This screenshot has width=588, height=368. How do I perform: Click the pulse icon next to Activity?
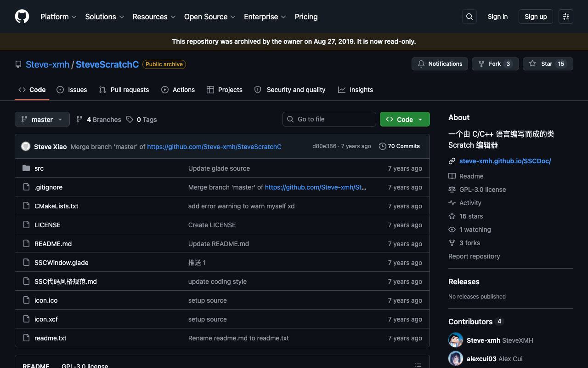click(x=452, y=203)
